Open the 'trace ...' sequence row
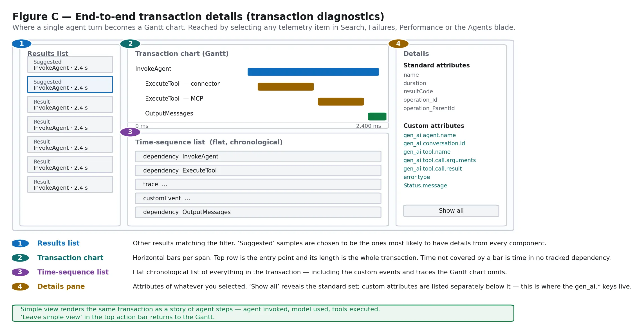Screen dimensions: 644x336 tap(258, 184)
